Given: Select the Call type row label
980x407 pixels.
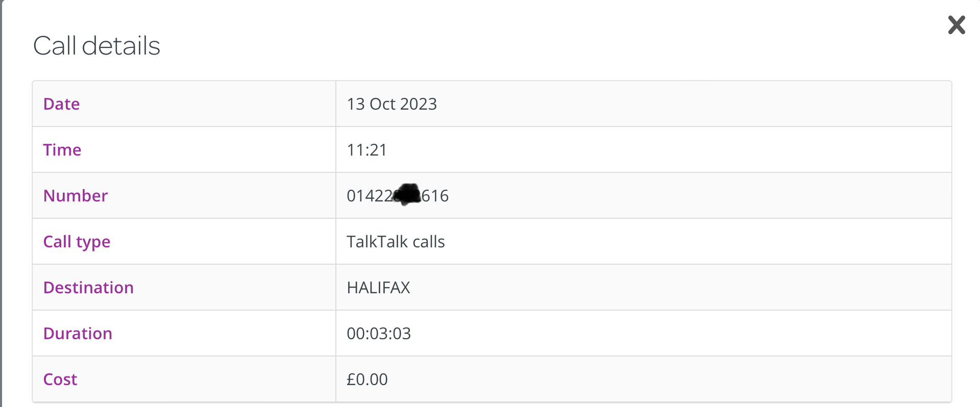Looking at the screenshot, I should (77, 242).
